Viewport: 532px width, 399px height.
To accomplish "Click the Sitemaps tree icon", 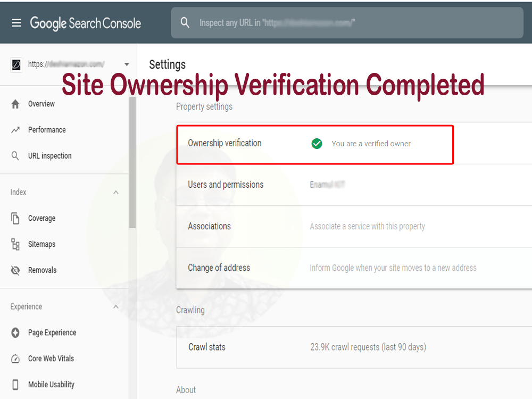I will click(15, 244).
